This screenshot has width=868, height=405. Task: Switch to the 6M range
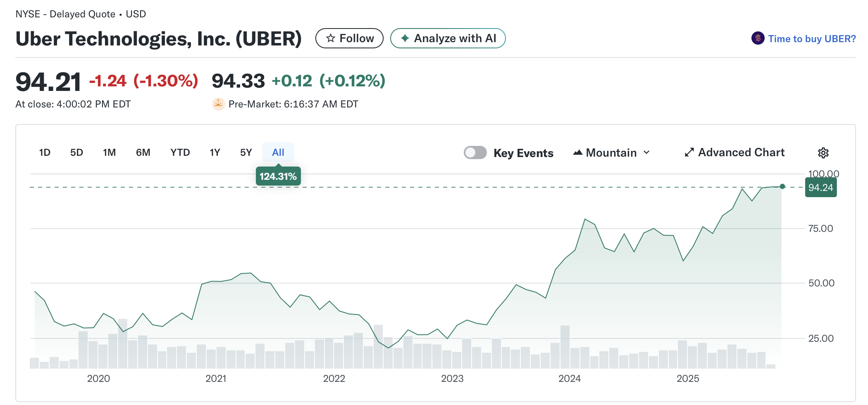(x=143, y=152)
